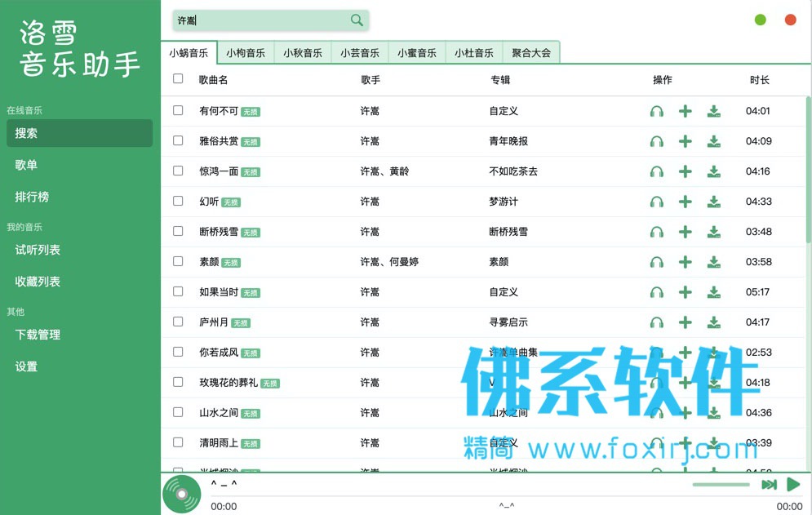Click the search field containing 许嵩
This screenshot has height=515, width=812.
click(270, 20)
